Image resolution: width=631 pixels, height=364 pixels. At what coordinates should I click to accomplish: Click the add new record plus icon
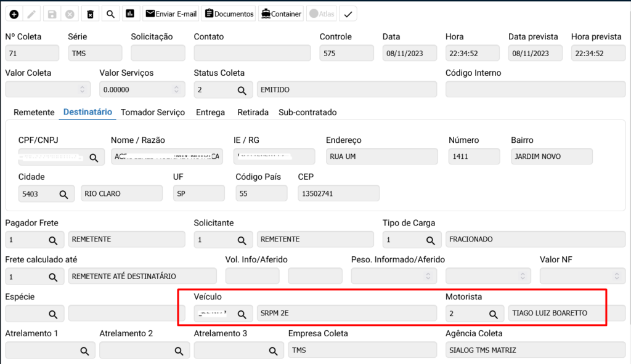pyautogui.click(x=14, y=14)
